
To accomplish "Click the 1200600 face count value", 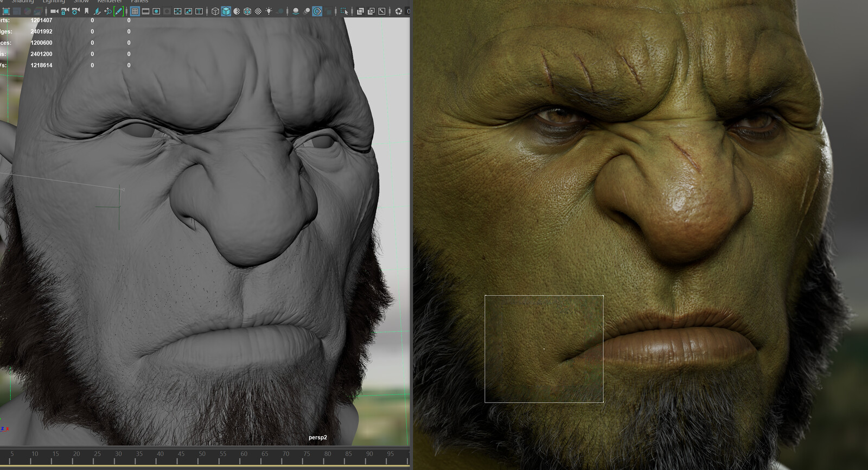I will 41,43.
